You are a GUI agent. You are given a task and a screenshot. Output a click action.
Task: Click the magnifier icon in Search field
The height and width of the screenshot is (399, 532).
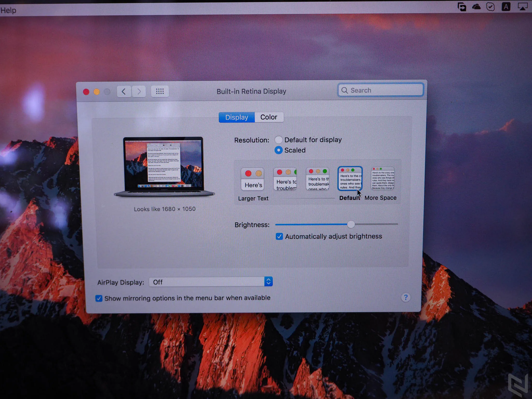pos(344,90)
